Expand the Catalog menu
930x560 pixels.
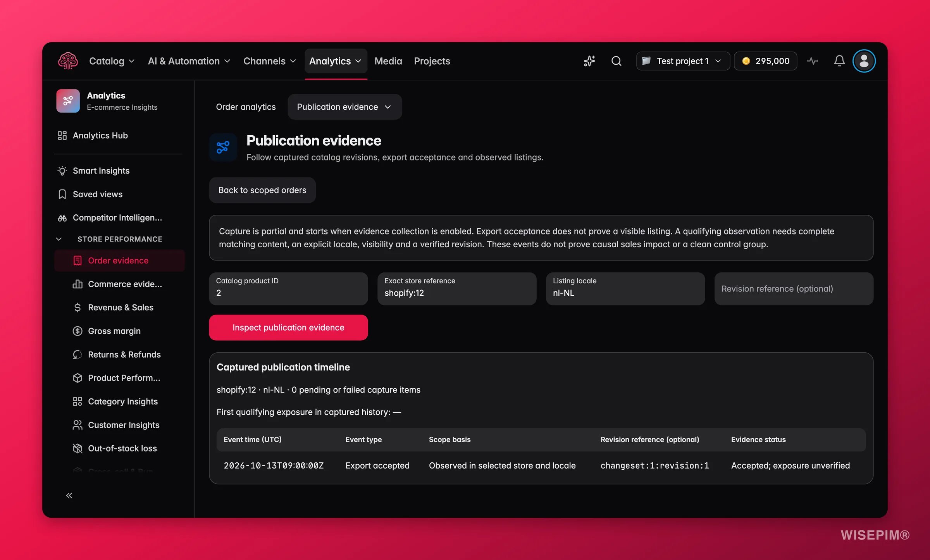(x=112, y=61)
